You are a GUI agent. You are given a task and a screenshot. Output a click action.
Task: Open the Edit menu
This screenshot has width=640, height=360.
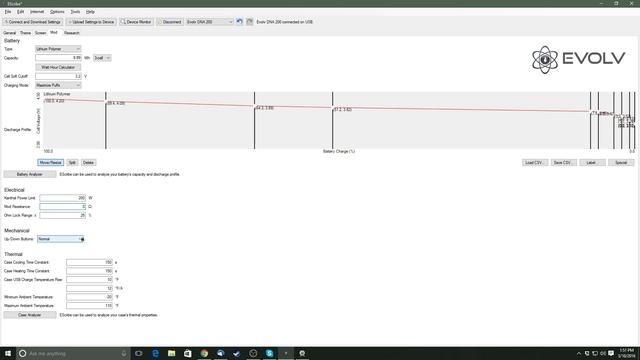(20, 12)
